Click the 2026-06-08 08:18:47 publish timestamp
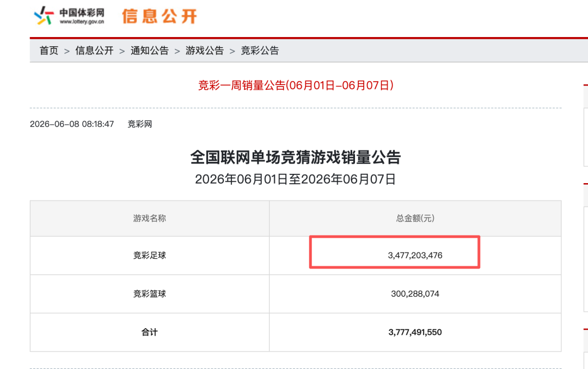Image resolution: width=588 pixels, height=369 pixels. click(x=72, y=124)
